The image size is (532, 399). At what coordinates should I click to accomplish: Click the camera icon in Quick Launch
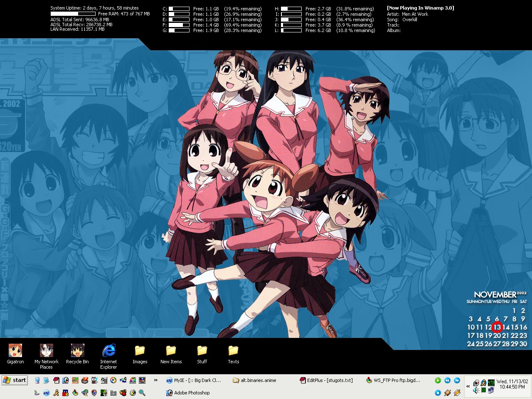click(113, 393)
